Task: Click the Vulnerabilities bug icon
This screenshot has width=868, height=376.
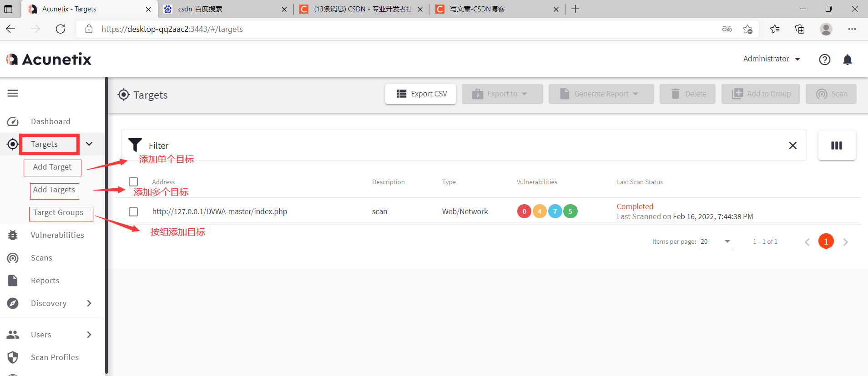Action: pyautogui.click(x=13, y=235)
